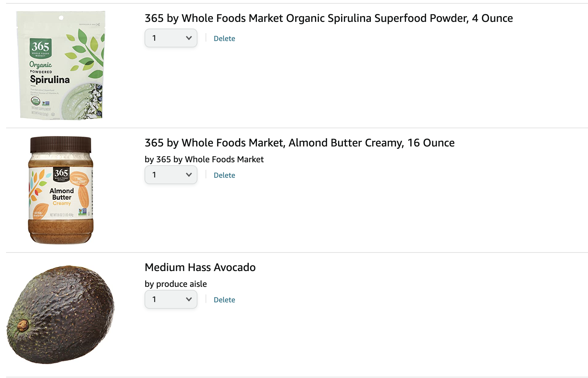
Task: Click the green 365 logo on the Spirulina pouch
Action: (40, 48)
